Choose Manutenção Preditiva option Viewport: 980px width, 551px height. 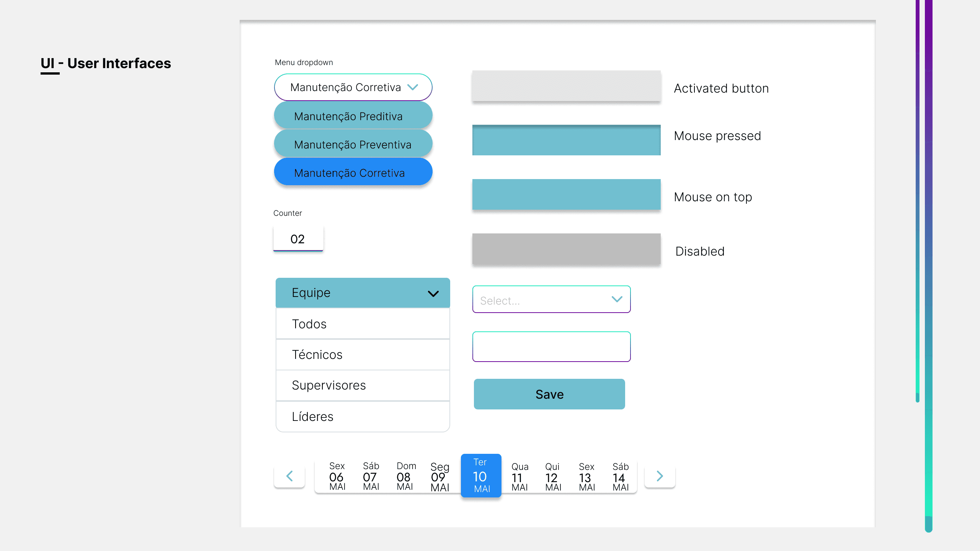pyautogui.click(x=353, y=116)
